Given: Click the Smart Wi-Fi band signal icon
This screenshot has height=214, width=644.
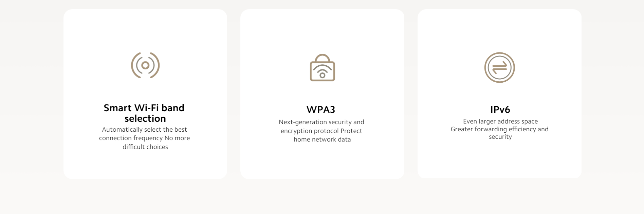Looking at the screenshot, I should 145,65.
